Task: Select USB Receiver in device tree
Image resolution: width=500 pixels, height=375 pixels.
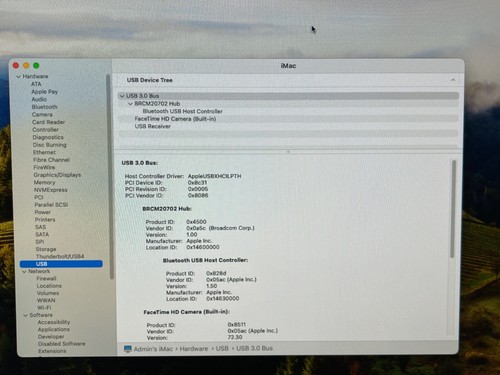Action: pos(152,126)
